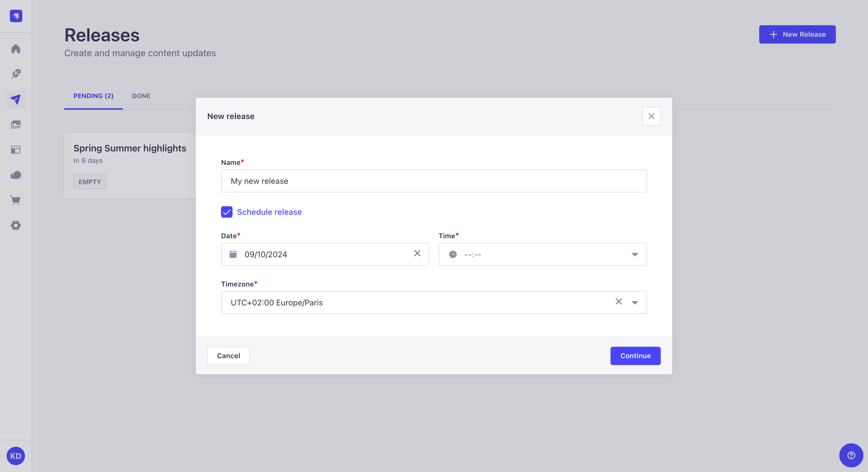
Task: Click the media/image sidebar icon
Action: tap(16, 124)
